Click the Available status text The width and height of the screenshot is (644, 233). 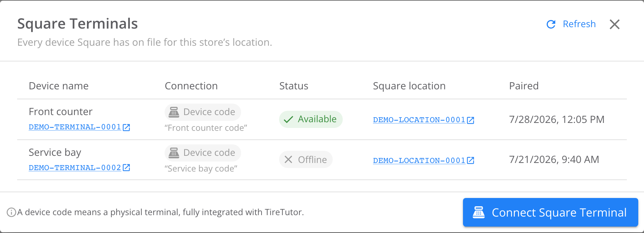(x=317, y=119)
